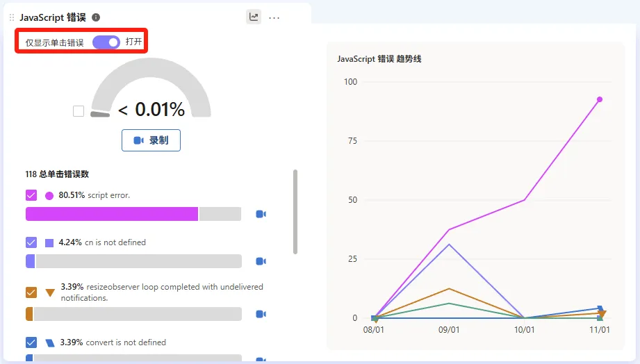Screen dimensions: 640x364
Task: Click the orange triangle legend marker
Action: click(x=50, y=292)
